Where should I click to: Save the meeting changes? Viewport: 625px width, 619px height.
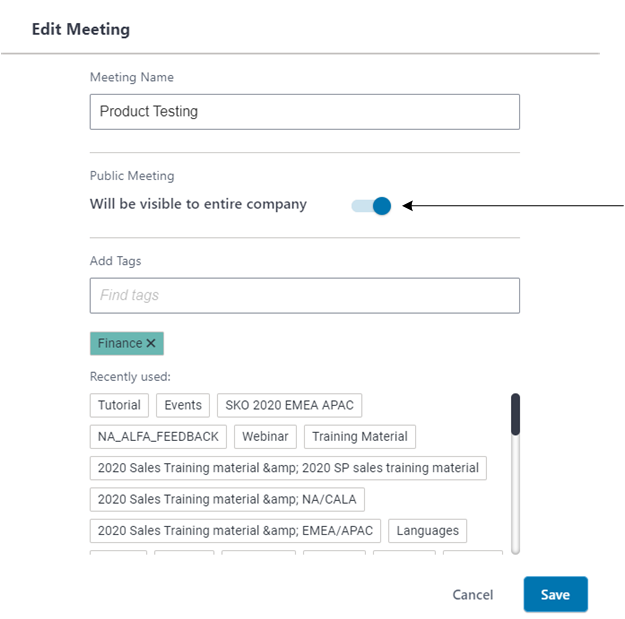(555, 595)
